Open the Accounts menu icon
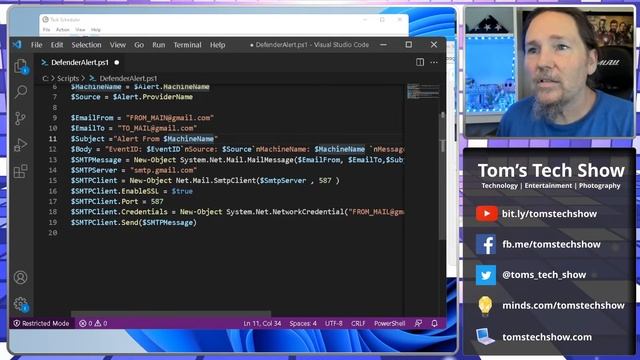This screenshot has height=360, width=640. click(20, 278)
